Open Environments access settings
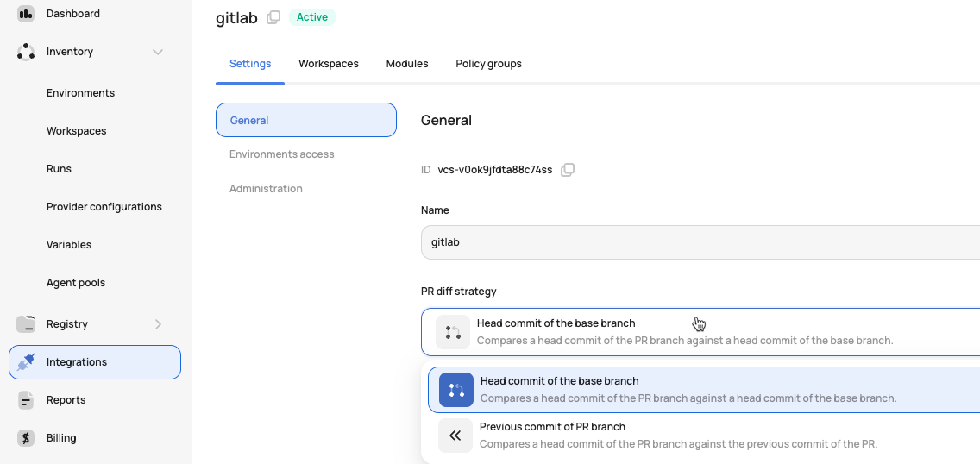Image resolution: width=980 pixels, height=464 pixels. [282, 154]
